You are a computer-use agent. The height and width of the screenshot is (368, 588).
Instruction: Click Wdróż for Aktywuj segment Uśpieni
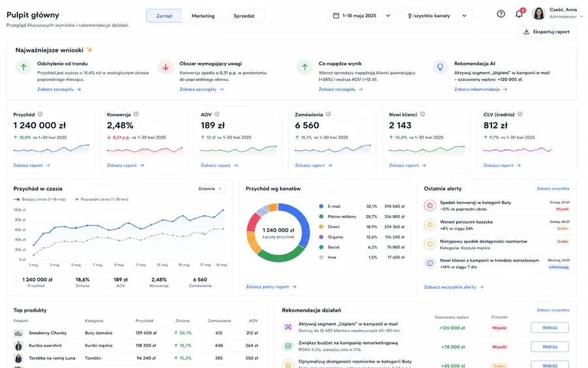click(549, 327)
